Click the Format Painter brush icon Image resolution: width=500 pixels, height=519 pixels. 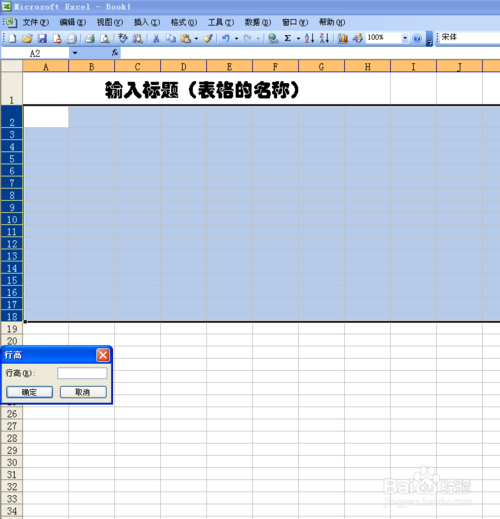click(208, 39)
